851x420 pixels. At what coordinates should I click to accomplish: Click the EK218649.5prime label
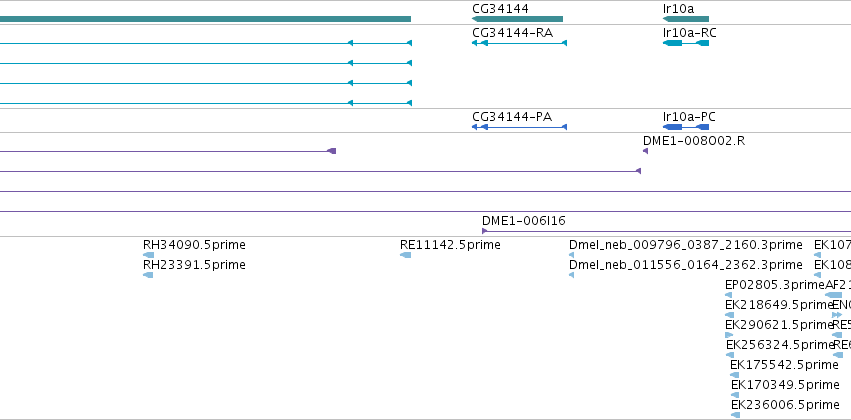point(779,305)
